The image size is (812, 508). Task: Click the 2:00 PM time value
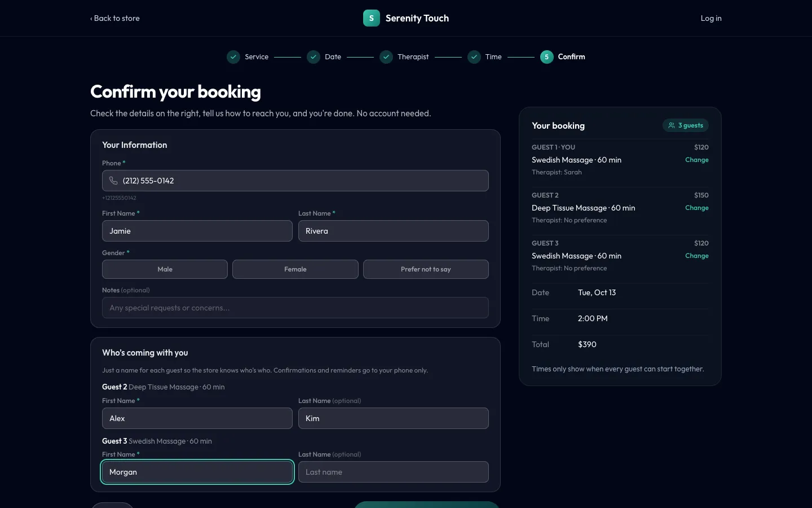click(593, 318)
